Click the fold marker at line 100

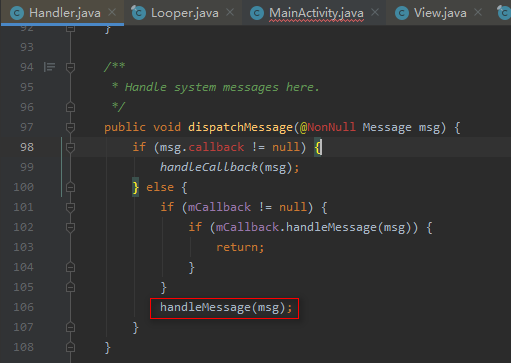coord(70,187)
